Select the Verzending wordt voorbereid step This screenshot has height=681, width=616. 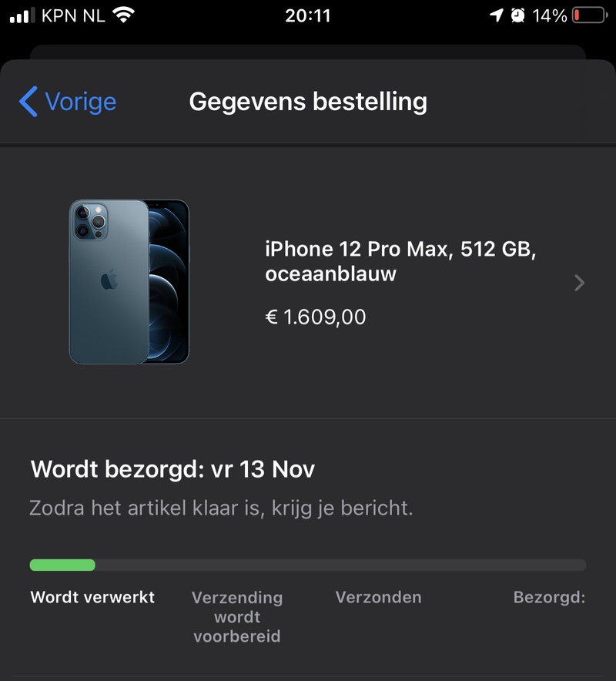[x=237, y=617]
